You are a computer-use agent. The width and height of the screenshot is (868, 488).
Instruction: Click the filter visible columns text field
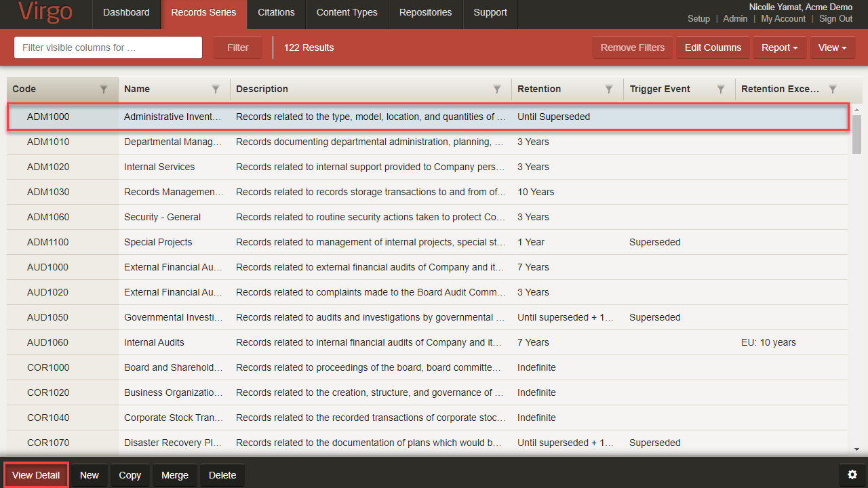tap(108, 47)
